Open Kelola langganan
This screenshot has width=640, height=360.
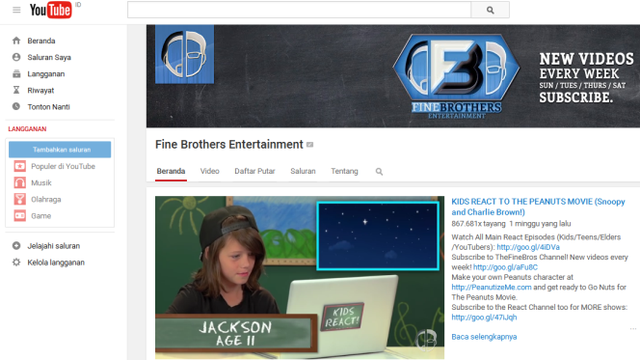(56, 262)
